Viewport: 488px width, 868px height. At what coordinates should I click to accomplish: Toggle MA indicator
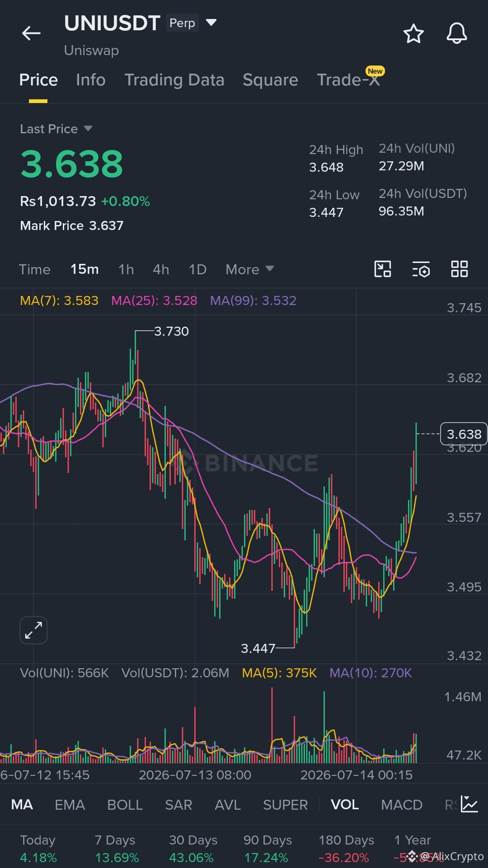pos(22,805)
